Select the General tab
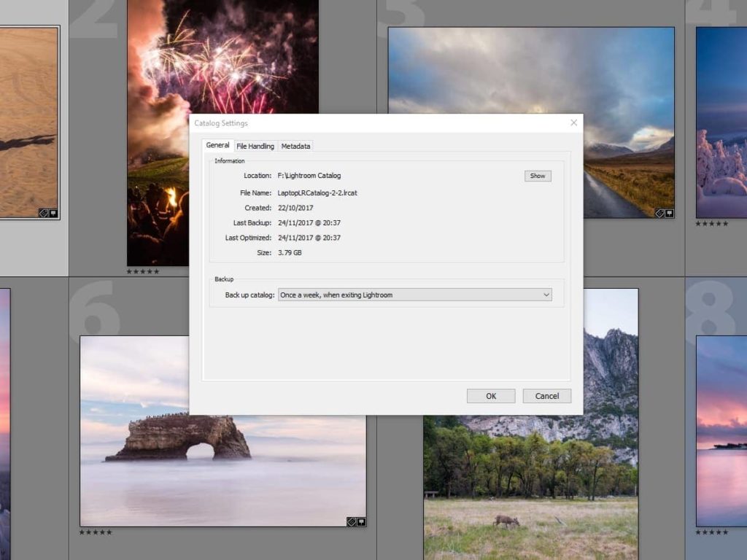The image size is (747, 560). click(217, 145)
